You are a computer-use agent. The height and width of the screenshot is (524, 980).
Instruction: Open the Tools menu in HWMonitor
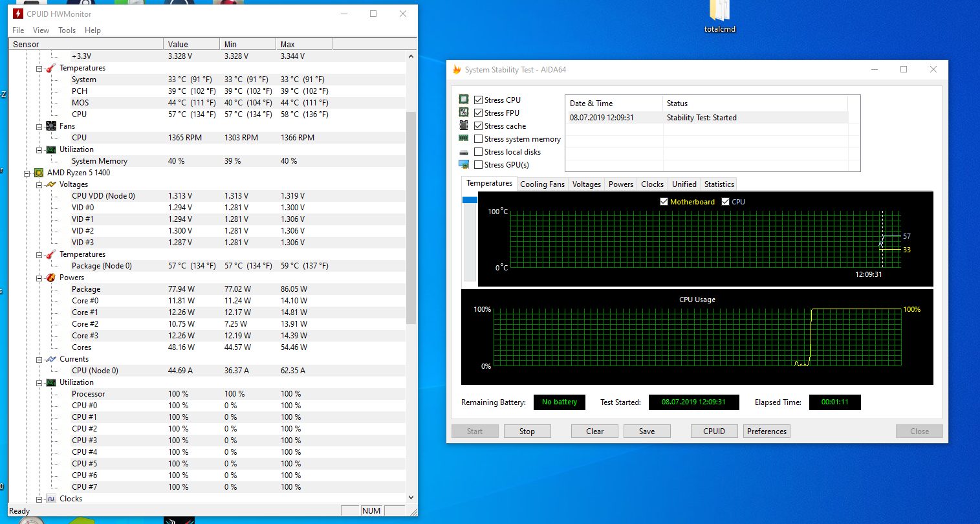(x=67, y=30)
